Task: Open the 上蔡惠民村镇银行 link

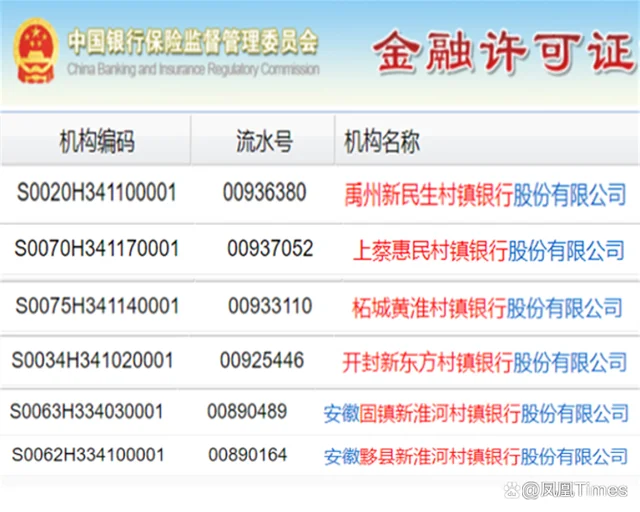Action: [430, 250]
